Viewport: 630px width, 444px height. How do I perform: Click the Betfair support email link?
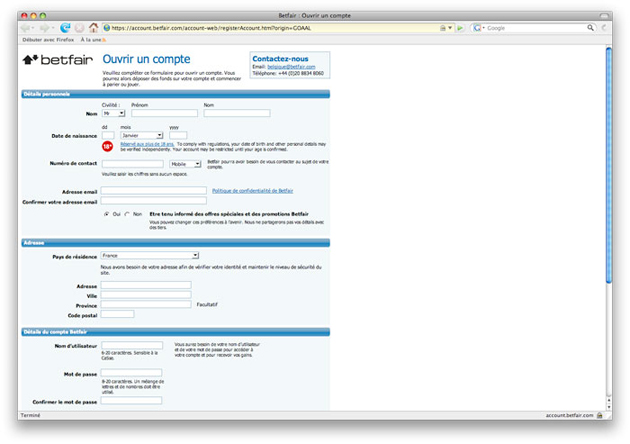coord(291,67)
